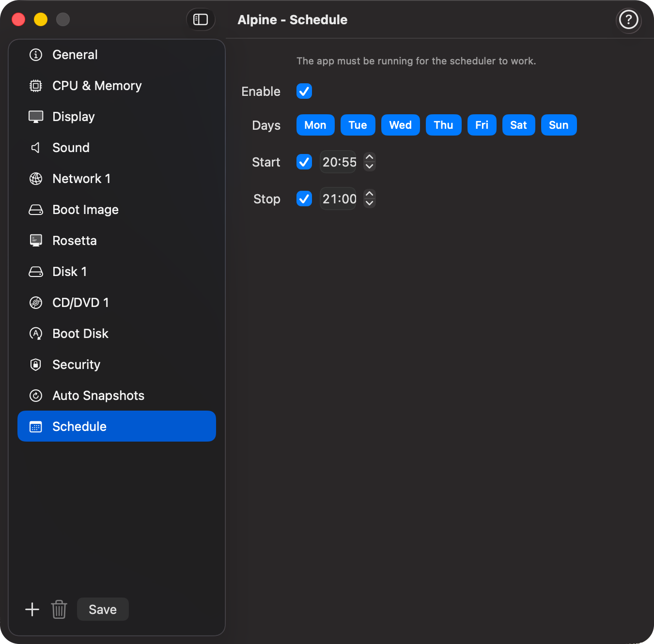Image resolution: width=654 pixels, height=644 pixels.
Task: Click the CD/DVD 1 disc icon
Action: pos(35,302)
